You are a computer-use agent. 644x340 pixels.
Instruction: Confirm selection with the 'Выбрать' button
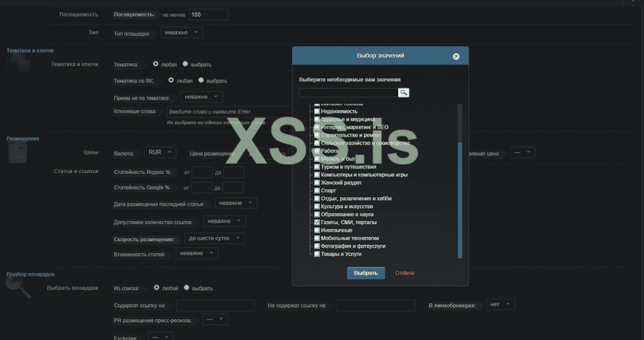365,273
